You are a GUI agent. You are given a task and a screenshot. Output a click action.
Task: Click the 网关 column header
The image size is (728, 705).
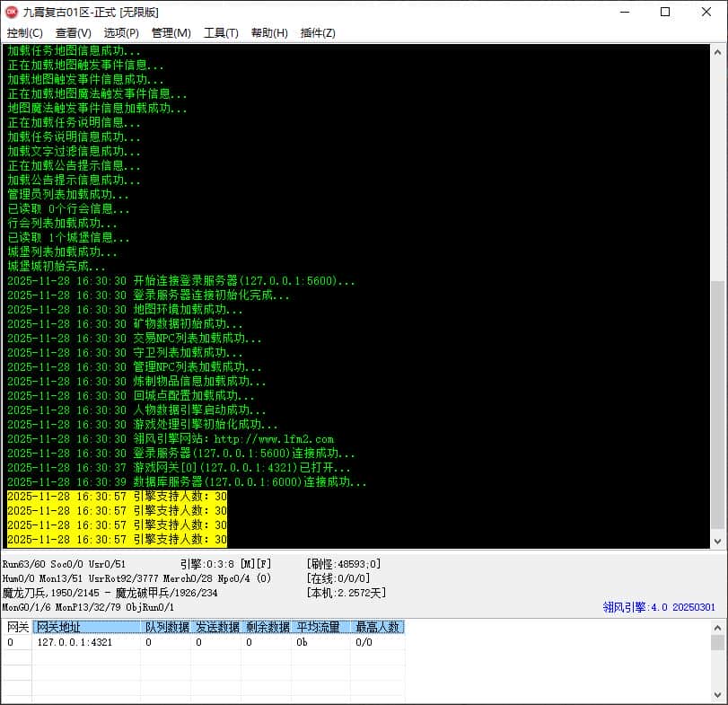[x=18, y=627]
